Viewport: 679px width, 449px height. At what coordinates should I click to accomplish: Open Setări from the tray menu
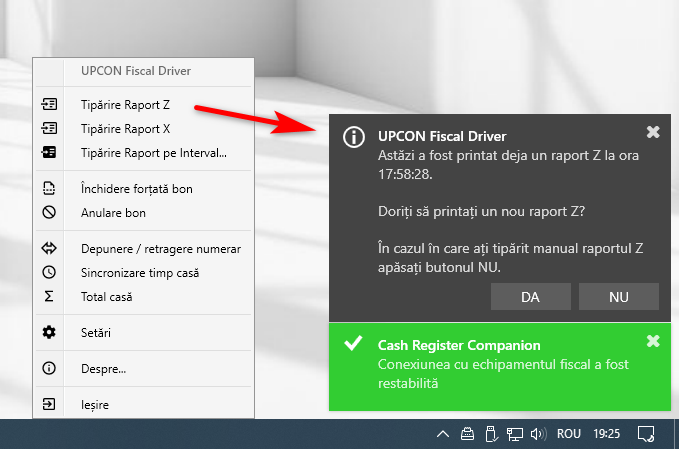pyautogui.click(x=143, y=333)
